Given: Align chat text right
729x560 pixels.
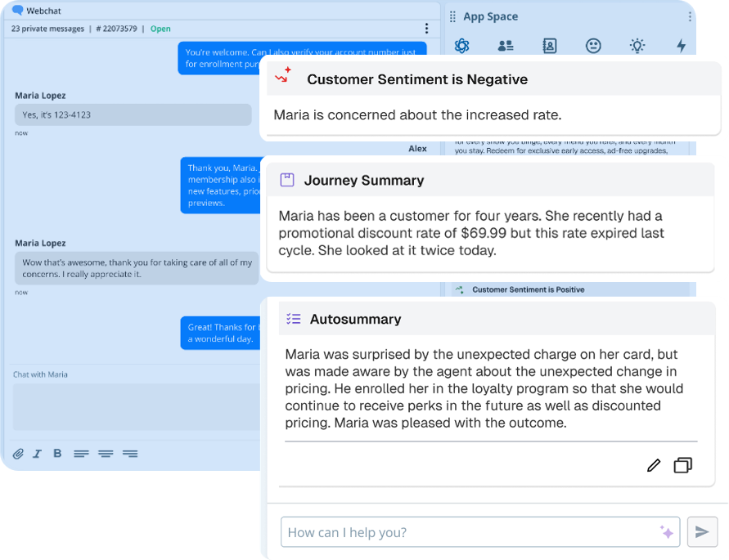Looking at the screenshot, I should pyautogui.click(x=130, y=454).
